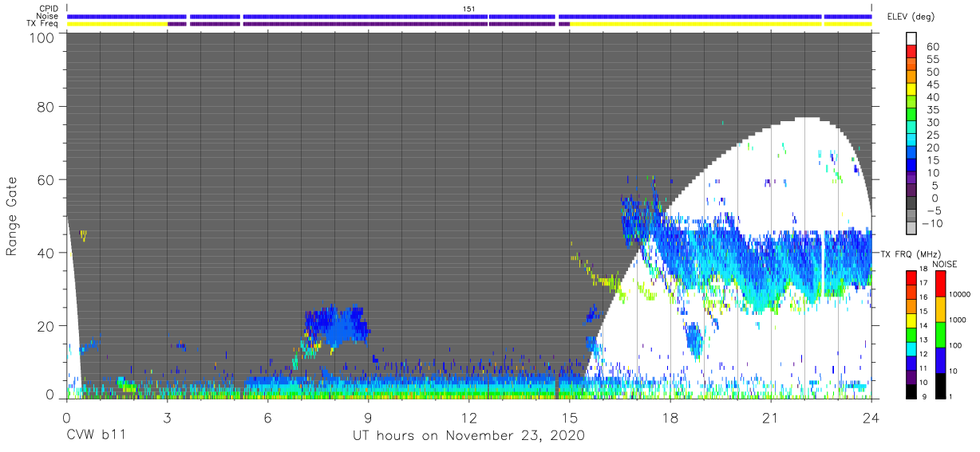Click the small blue scatter patch near 19 UT, gate 15
Image resolution: width=980 pixels, height=452 pixels.
click(x=694, y=339)
